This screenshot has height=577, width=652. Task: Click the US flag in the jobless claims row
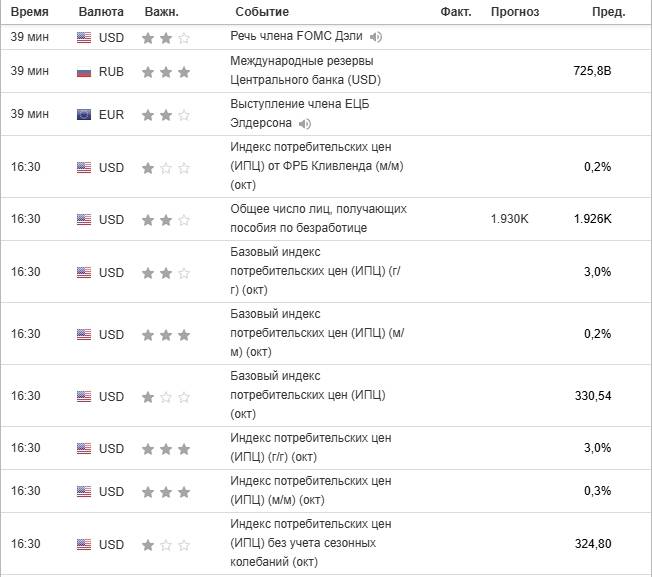coord(84,220)
